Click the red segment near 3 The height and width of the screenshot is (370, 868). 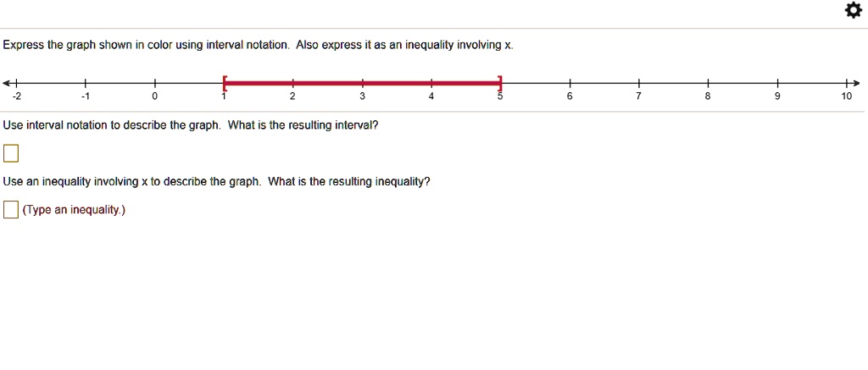[x=363, y=84]
